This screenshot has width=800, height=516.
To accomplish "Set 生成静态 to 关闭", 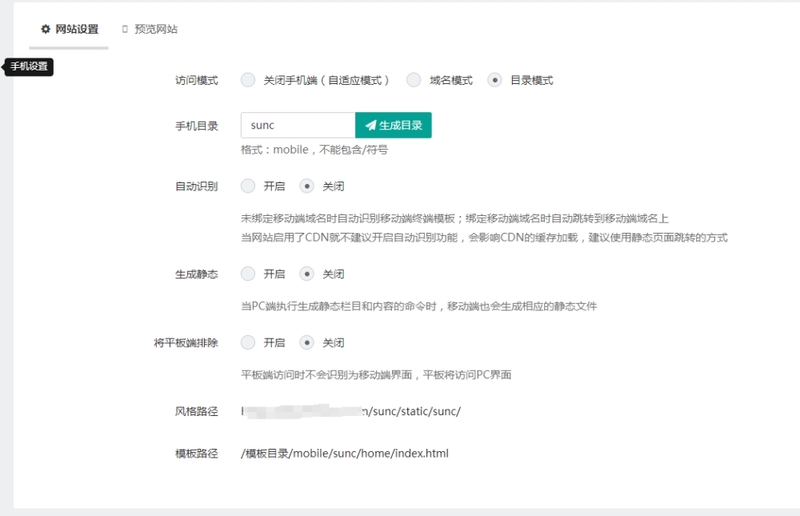I will pos(307,273).
